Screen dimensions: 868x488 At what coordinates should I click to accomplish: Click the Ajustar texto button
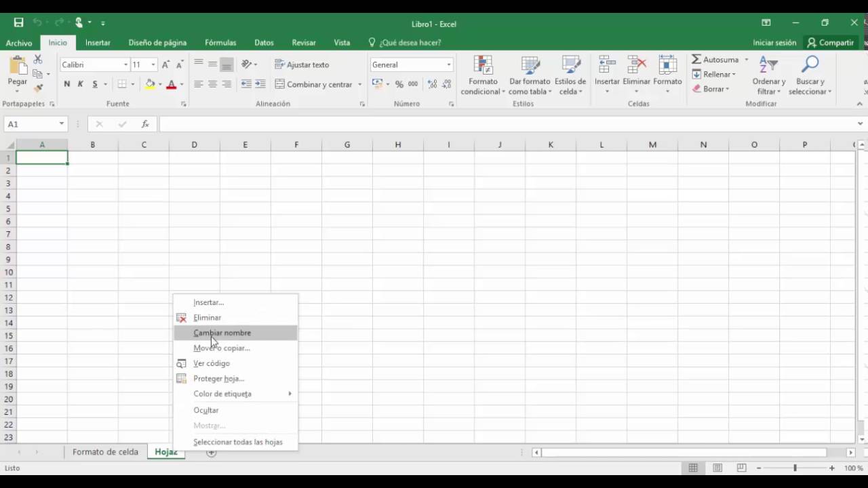pos(302,64)
